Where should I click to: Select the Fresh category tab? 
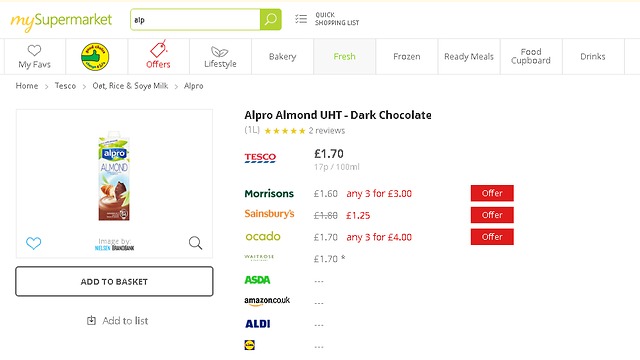pyautogui.click(x=344, y=56)
